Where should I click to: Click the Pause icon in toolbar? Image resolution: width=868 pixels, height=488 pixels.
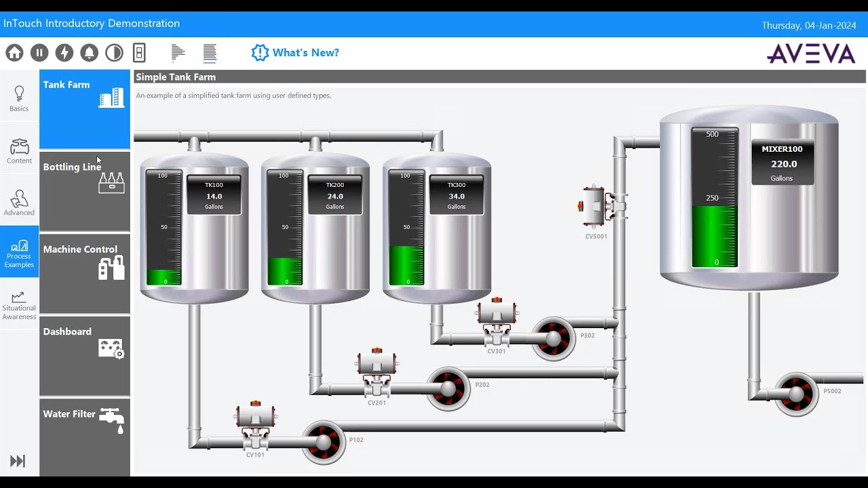(x=39, y=53)
